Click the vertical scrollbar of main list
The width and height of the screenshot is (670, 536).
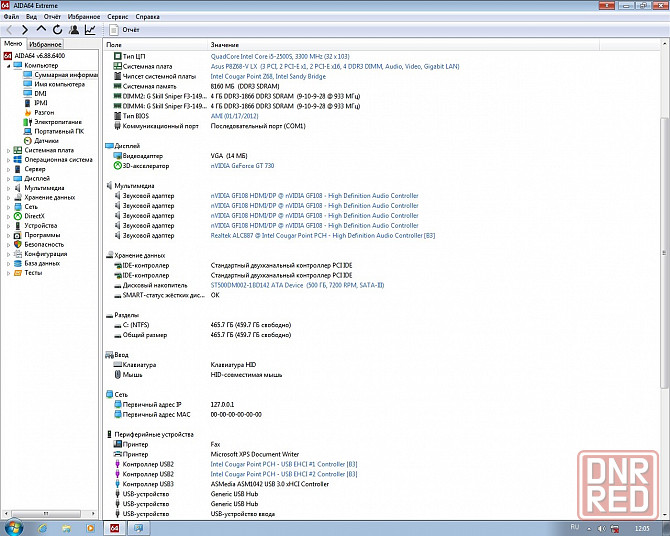(664, 252)
